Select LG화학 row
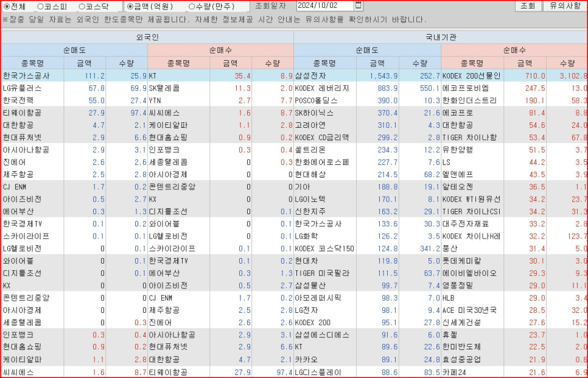Image resolution: width=588 pixels, height=378 pixels. [x=367, y=236]
